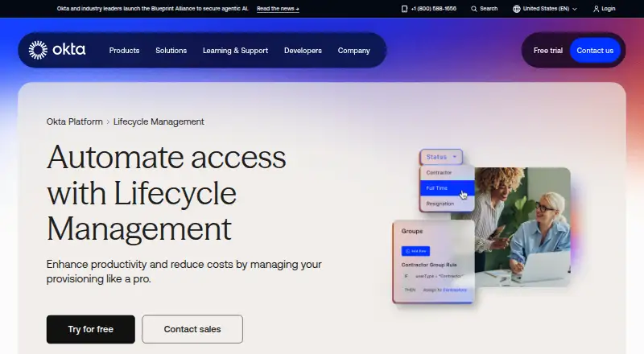The width and height of the screenshot is (644, 354).
Task: Click the search magnifier icon
Action: coord(474,9)
